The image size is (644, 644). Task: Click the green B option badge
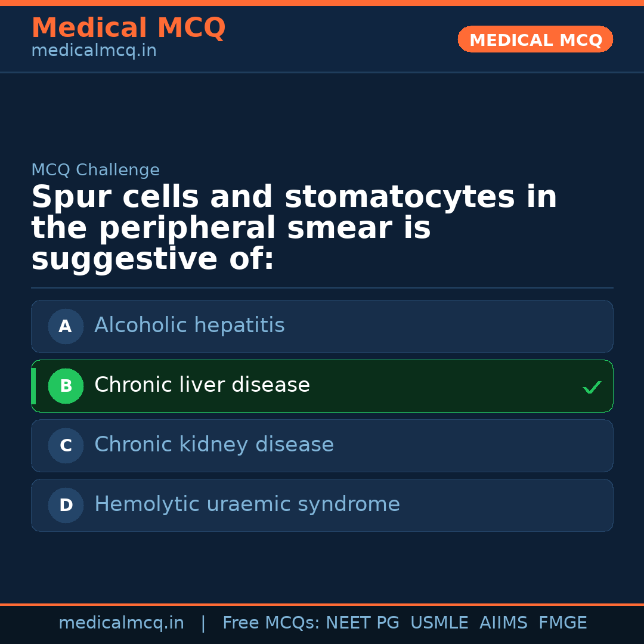pyautogui.click(x=66, y=386)
